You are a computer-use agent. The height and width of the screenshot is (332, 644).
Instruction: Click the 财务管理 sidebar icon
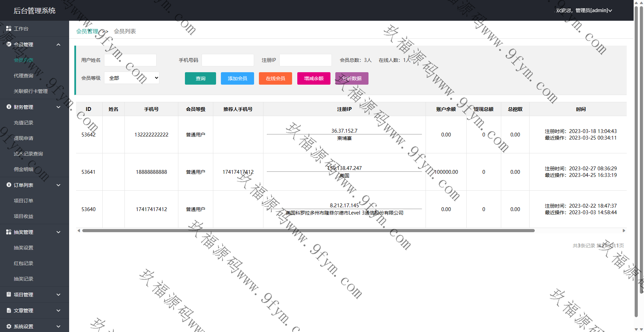(9, 107)
